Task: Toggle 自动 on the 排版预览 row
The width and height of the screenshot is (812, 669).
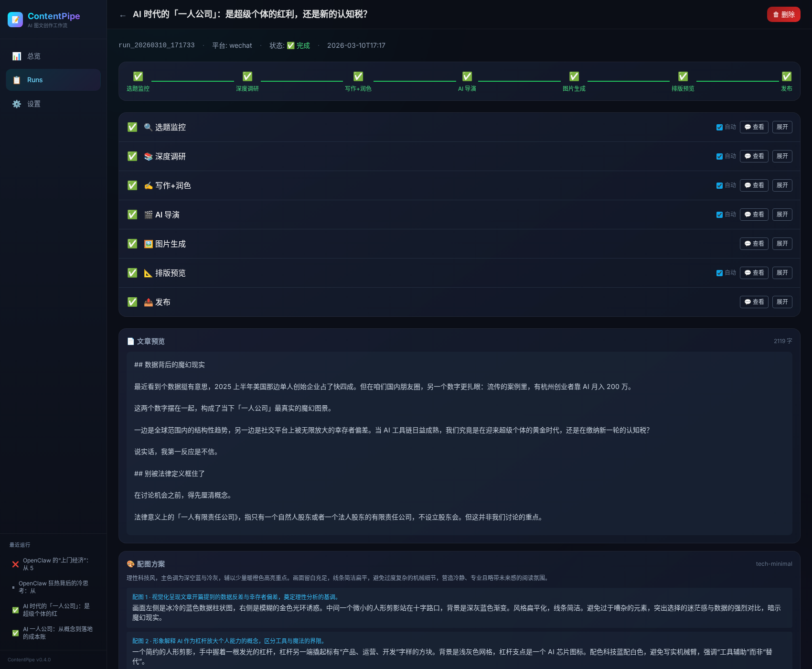Action: point(719,273)
